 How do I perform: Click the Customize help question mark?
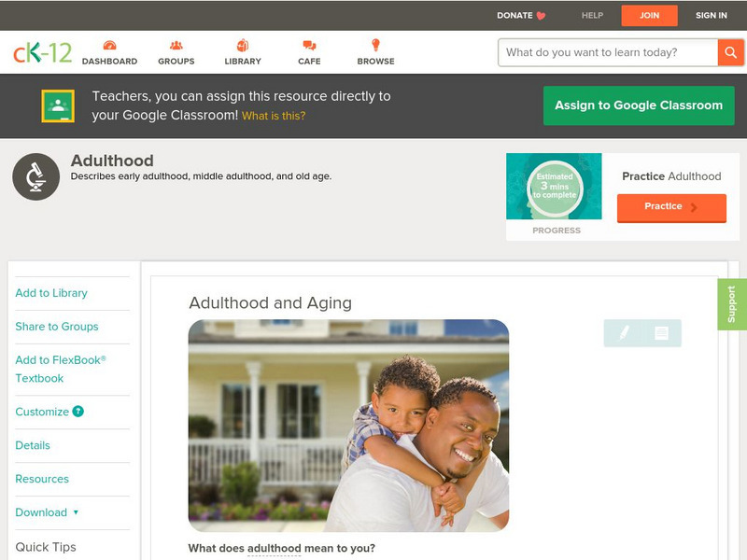(78, 412)
